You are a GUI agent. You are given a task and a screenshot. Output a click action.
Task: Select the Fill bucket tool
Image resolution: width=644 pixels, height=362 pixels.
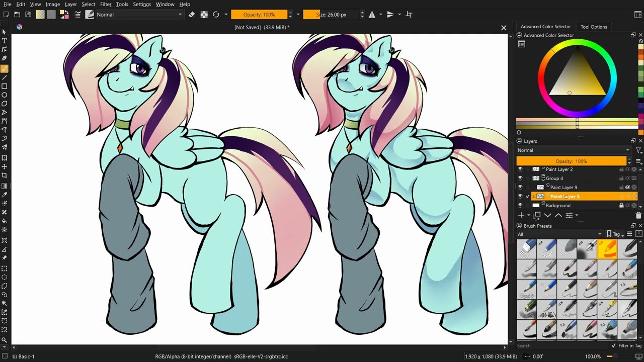(5, 221)
